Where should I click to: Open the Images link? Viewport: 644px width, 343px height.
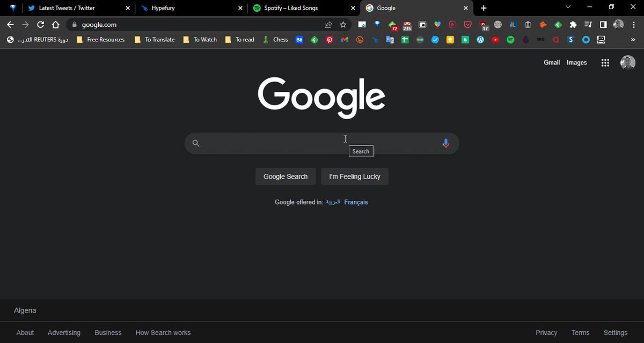[577, 63]
